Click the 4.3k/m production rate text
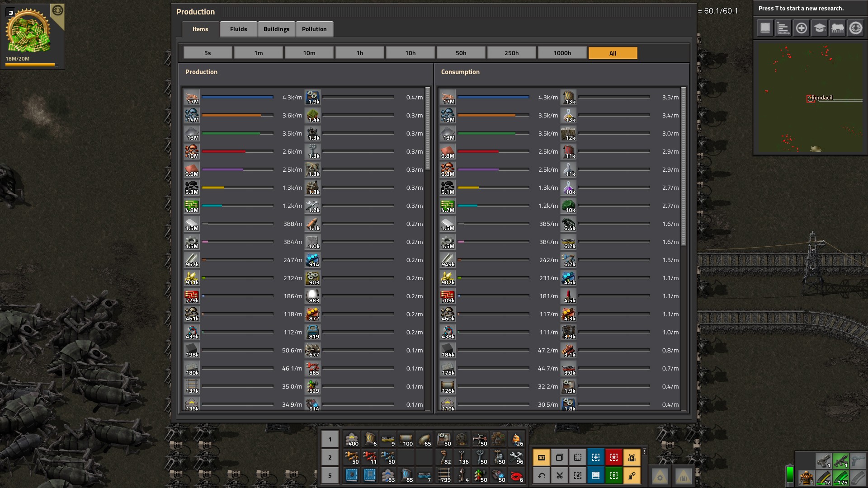The image size is (868, 488). 292,97
